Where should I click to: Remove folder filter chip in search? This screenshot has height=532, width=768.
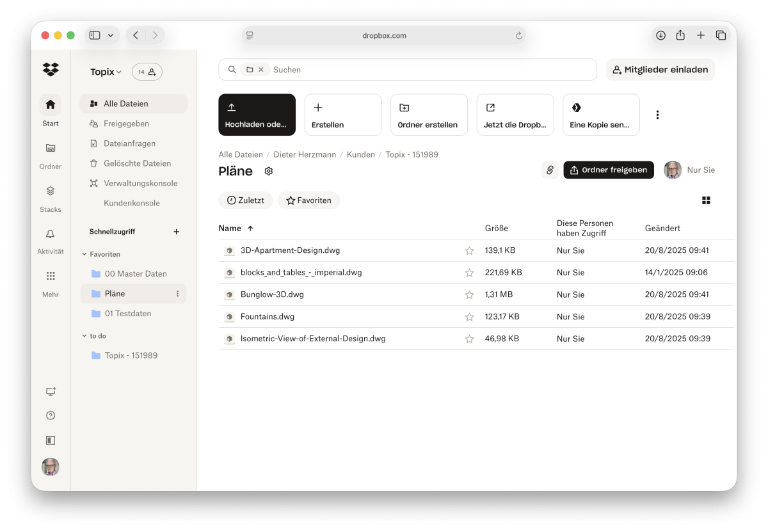pos(260,70)
